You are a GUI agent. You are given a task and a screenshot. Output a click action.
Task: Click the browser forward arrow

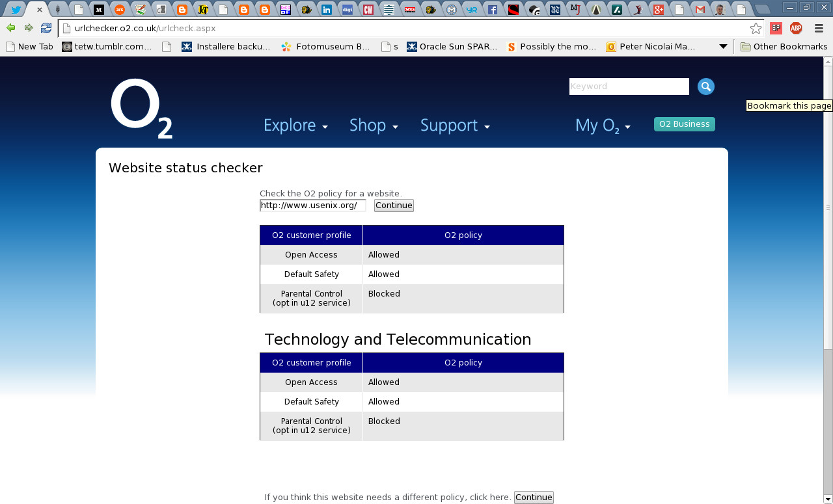29,28
